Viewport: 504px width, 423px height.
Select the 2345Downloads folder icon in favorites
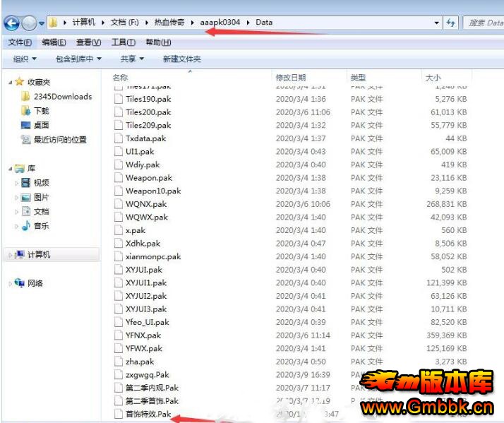26,97
